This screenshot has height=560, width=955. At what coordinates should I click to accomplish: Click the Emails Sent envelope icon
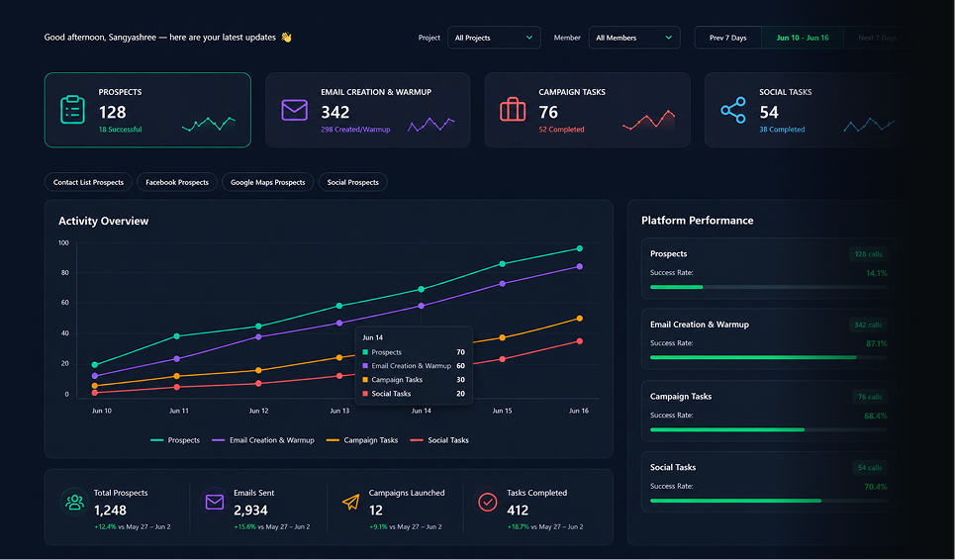click(215, 502)
